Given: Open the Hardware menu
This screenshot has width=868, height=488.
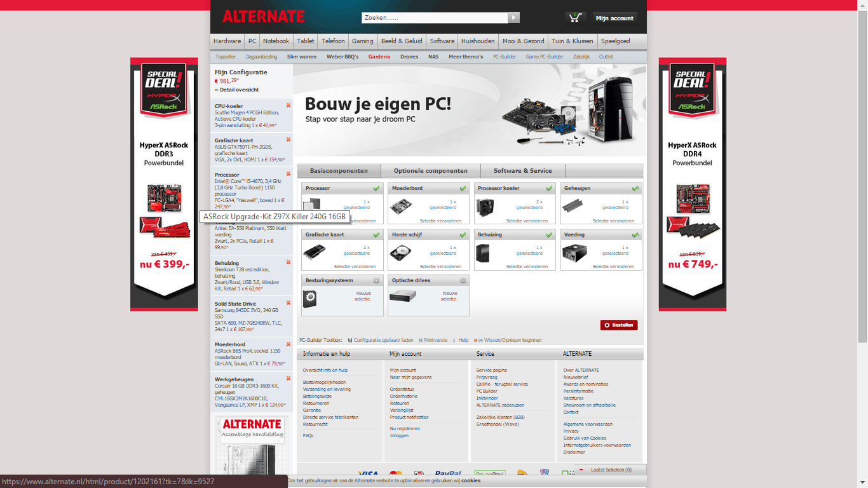Looking at the screenshot, I should tap(227, 41).
